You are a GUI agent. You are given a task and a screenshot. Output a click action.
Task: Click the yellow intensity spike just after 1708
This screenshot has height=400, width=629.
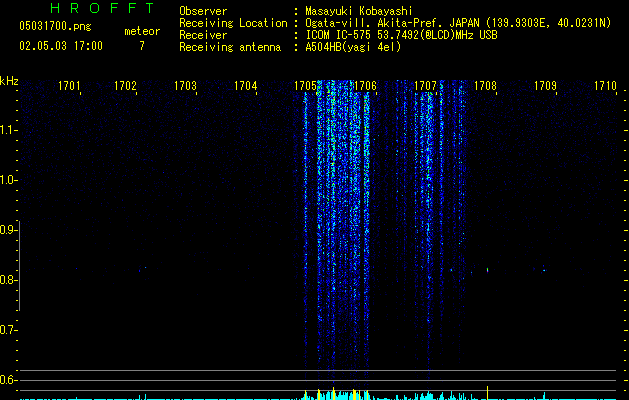coord(487,393)
